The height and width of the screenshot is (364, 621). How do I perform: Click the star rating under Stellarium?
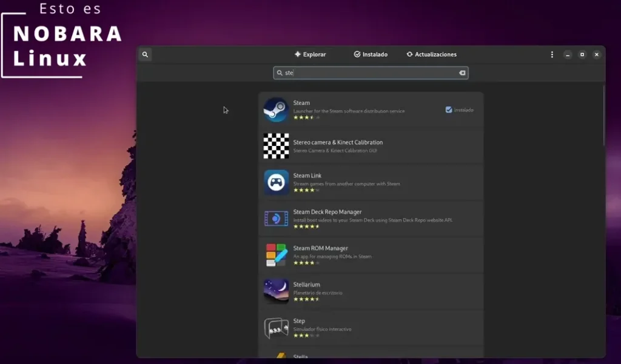click(x=306, y=300)
